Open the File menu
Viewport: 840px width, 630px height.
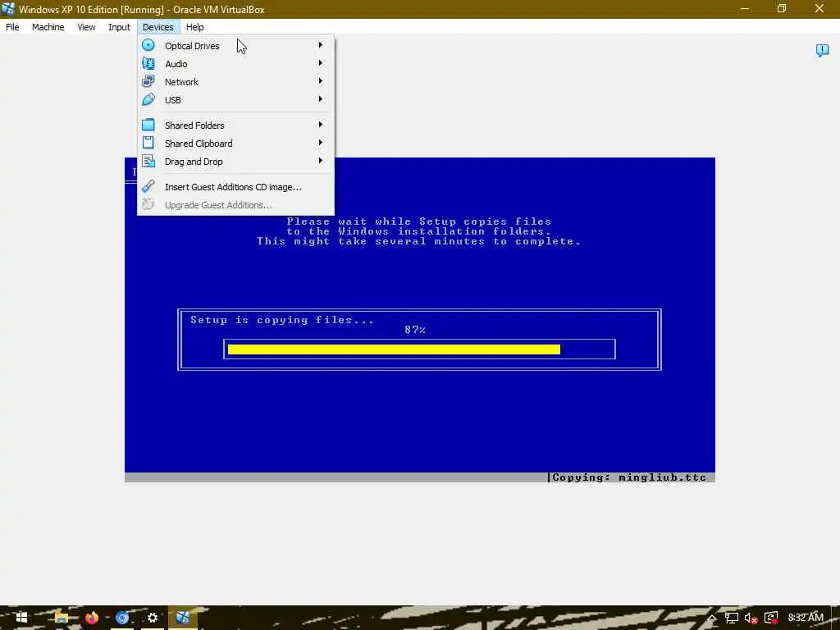click(x=12, y=27)
